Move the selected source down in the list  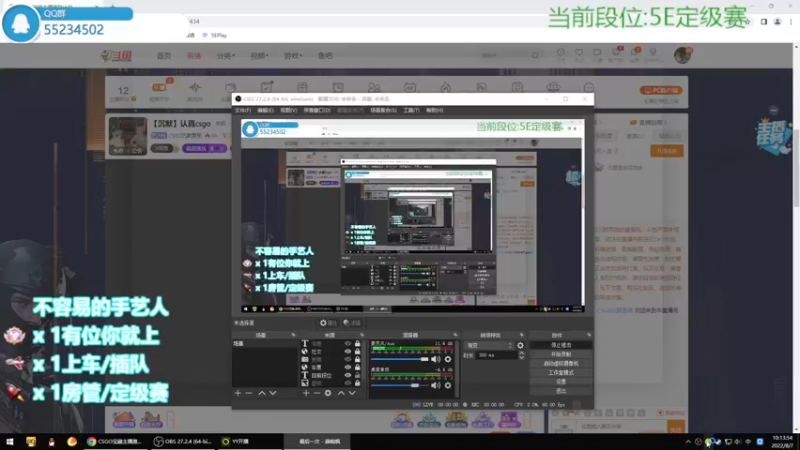[352, 393]
